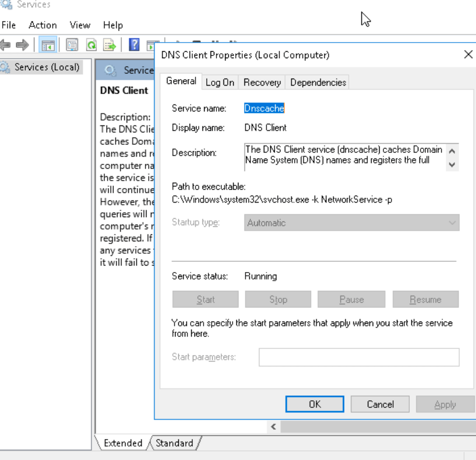
Task: Open the Action menu
Action: coord(43,25)
